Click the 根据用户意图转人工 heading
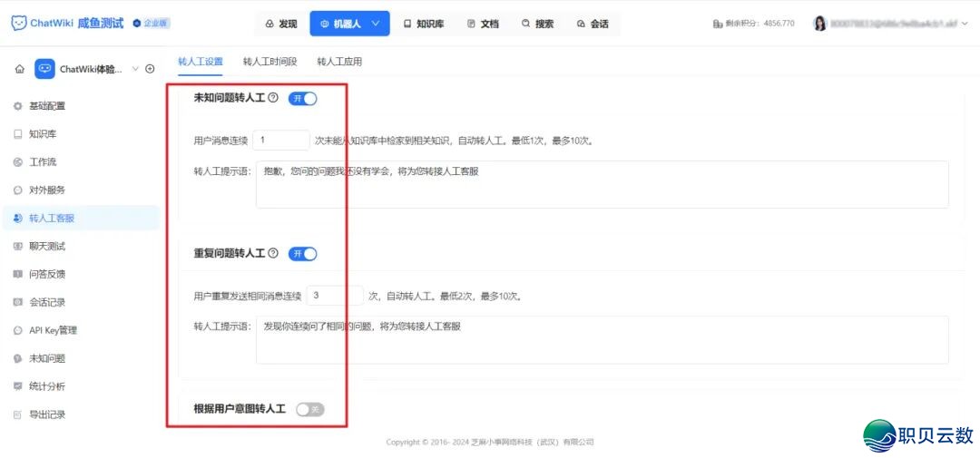980x458 pixels. coord(240,409)
